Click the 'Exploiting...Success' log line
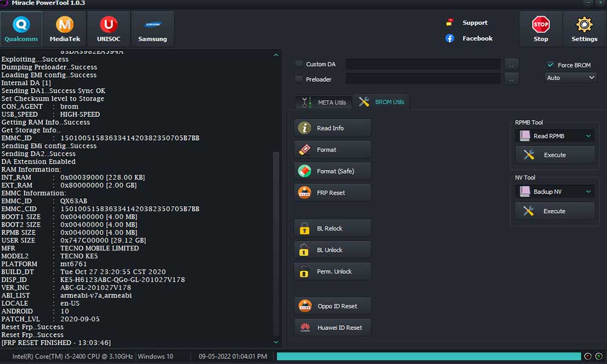This screenshot has width=607, height=364. [35, 59]
